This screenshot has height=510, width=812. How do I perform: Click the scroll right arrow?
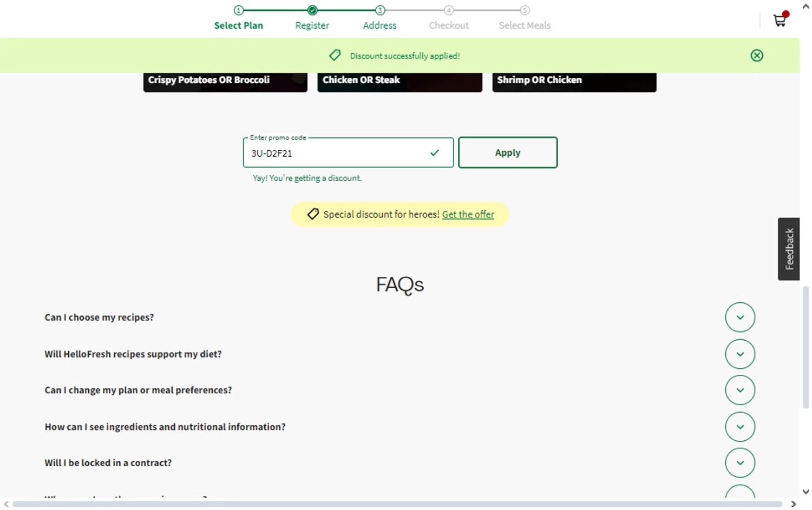click(x=794, y=504)
